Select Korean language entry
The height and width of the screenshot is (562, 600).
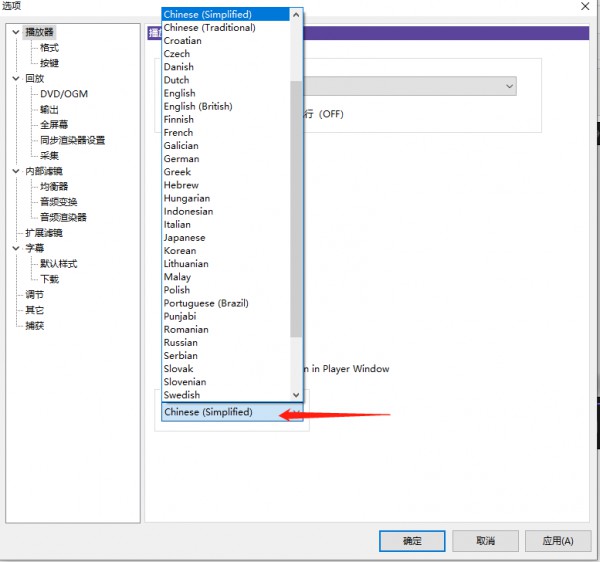226,251
